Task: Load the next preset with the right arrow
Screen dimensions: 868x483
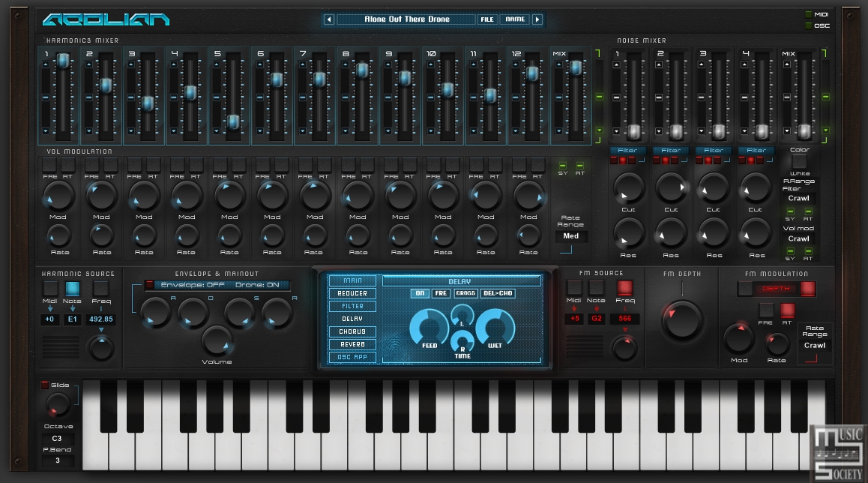Action: coord(537,19)
